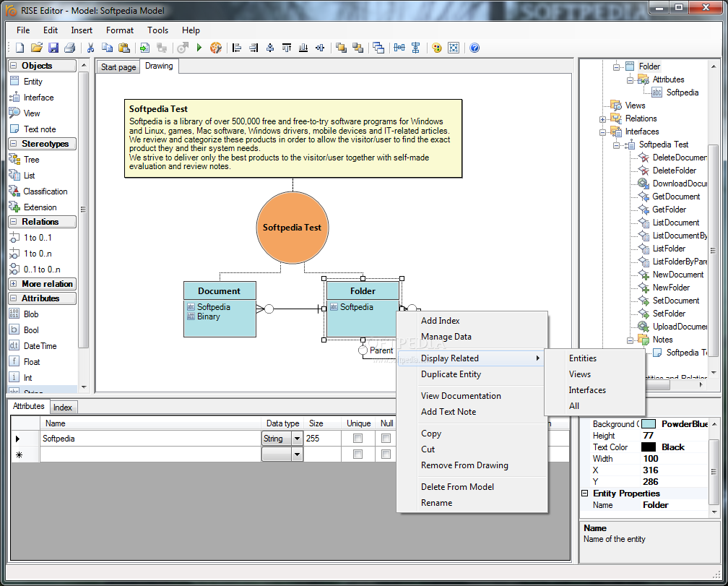This screenshot has width=728, height=586.
Task: Click the Black text color swatch
Action: (648, 447)
